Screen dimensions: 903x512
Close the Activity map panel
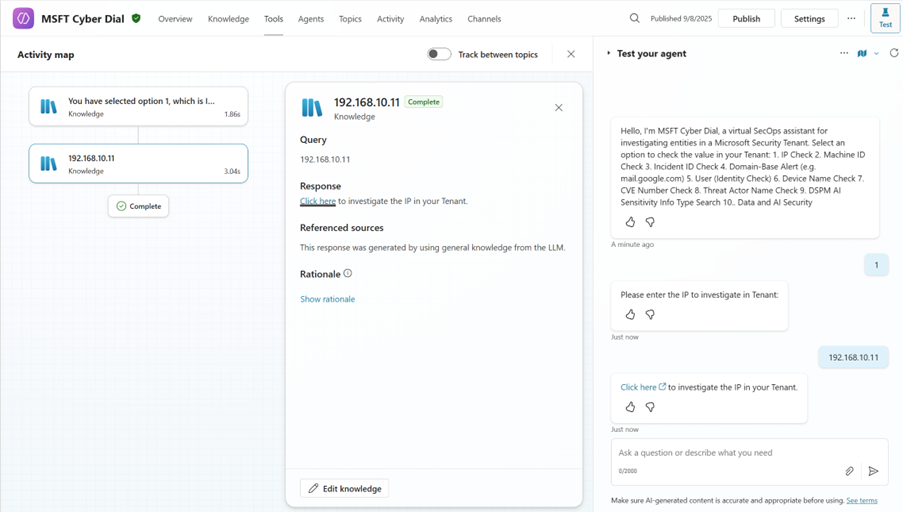coord(571,54)
